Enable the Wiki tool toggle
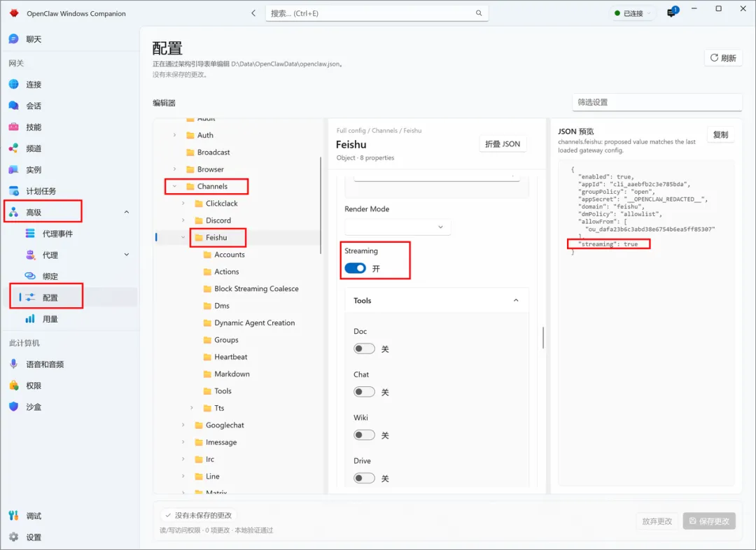This screenshot has height=550, width=756. coord(364,435)
